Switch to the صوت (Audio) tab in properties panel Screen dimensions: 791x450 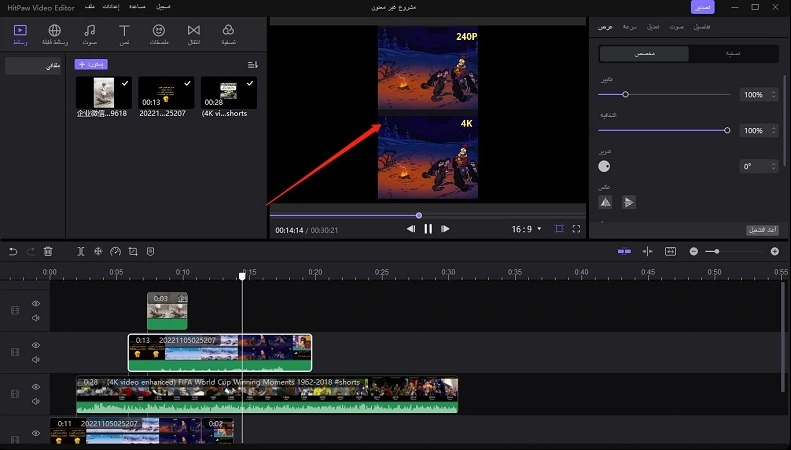click(676, 27)
